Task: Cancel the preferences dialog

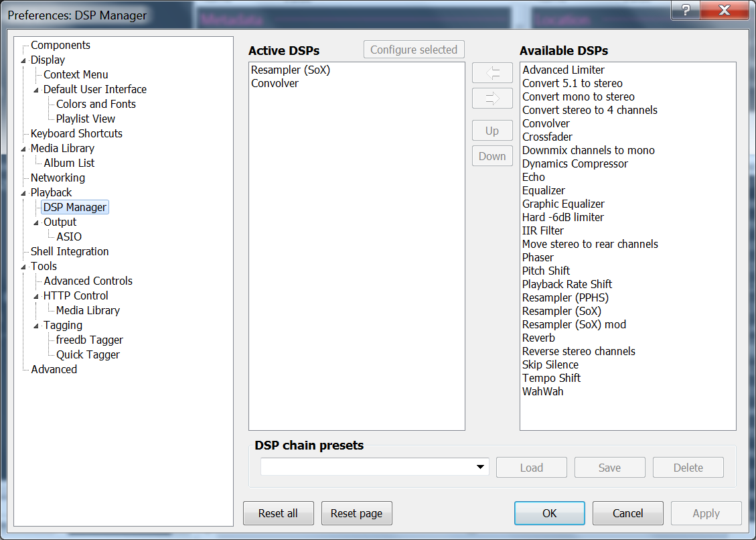Action: (627, 513)
